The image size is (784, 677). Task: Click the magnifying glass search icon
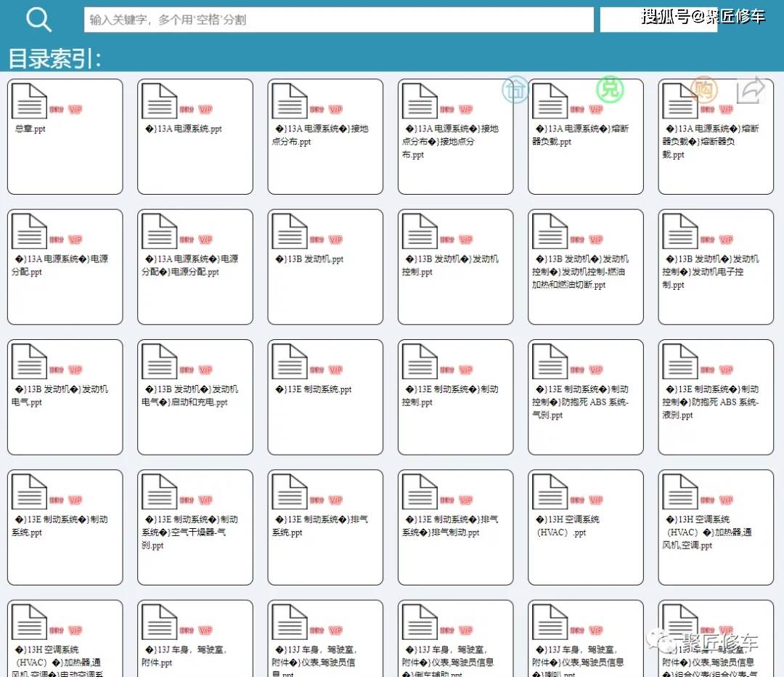(x=38, y=20)
